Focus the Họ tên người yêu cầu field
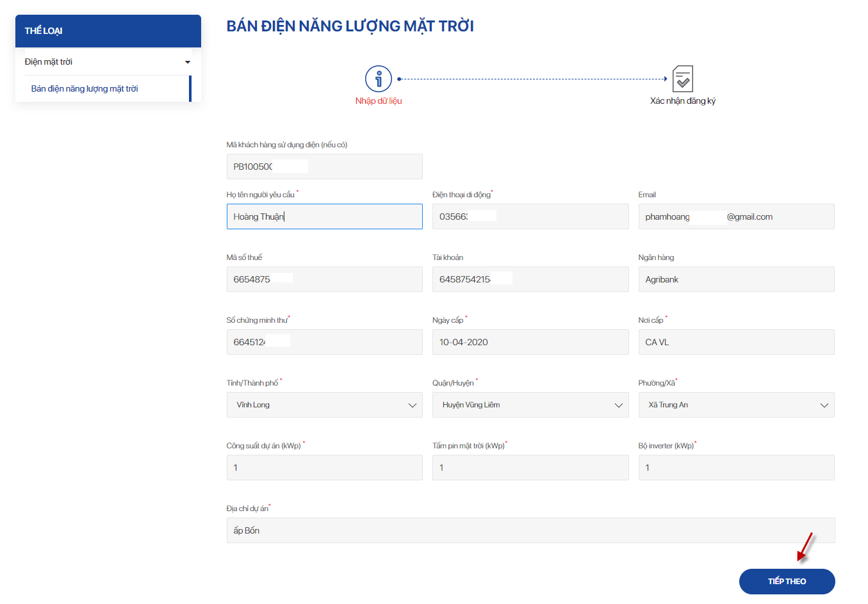868x604 pixels. pyautogui.click(x=324, y=216)
